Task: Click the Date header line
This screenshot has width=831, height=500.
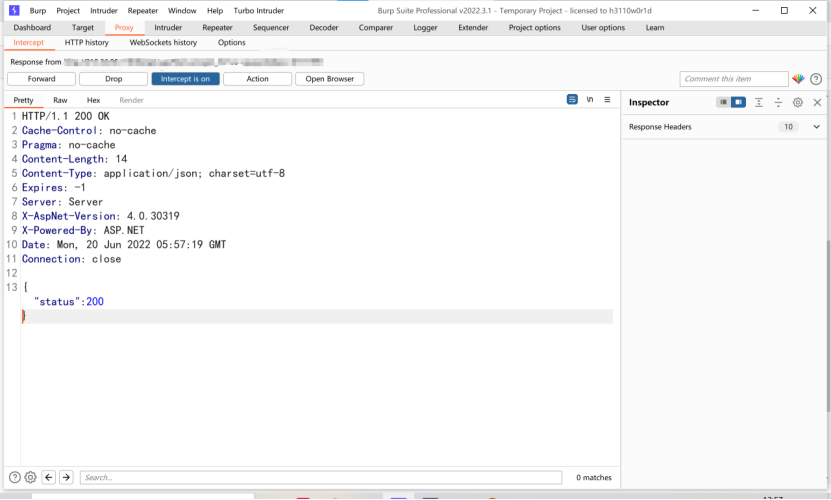Action: tap(124, 245)
